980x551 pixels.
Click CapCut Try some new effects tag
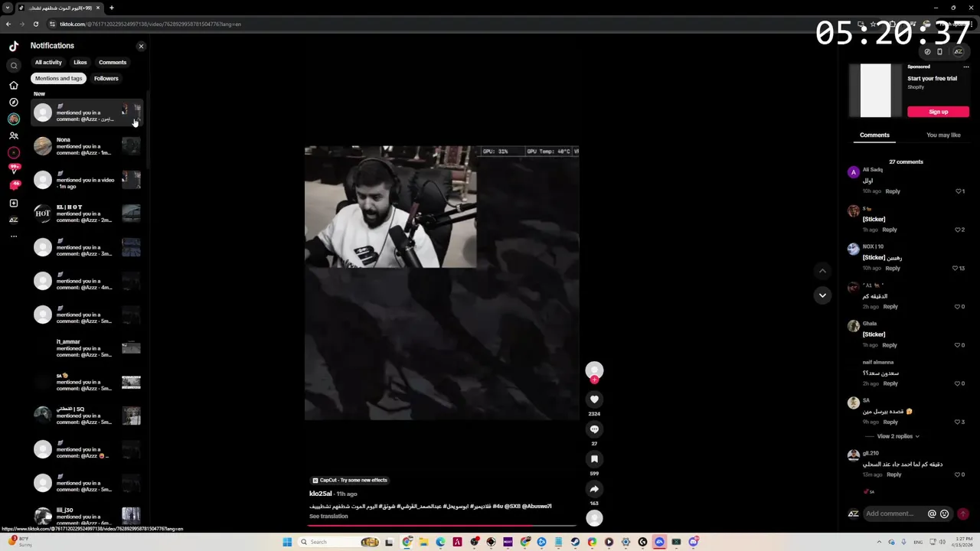(x=350, y=480)
